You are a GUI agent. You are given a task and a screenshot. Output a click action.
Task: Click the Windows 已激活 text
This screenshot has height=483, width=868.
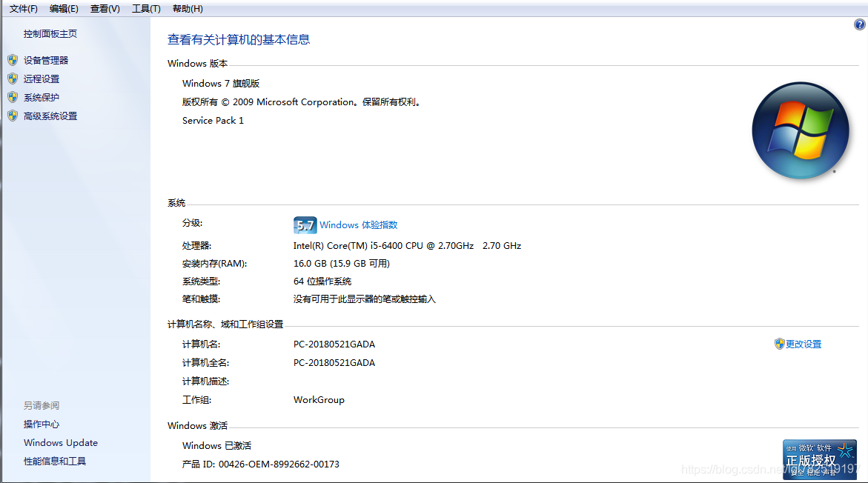tap(217, 446)
